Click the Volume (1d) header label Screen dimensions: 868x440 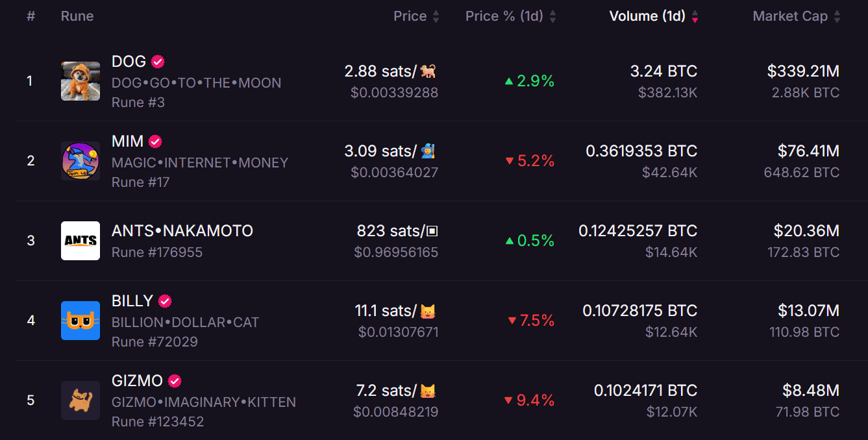click(647, 16)
